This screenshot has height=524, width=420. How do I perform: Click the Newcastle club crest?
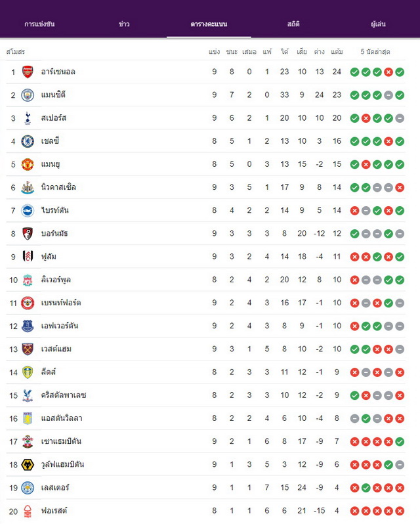click(28, 187)
